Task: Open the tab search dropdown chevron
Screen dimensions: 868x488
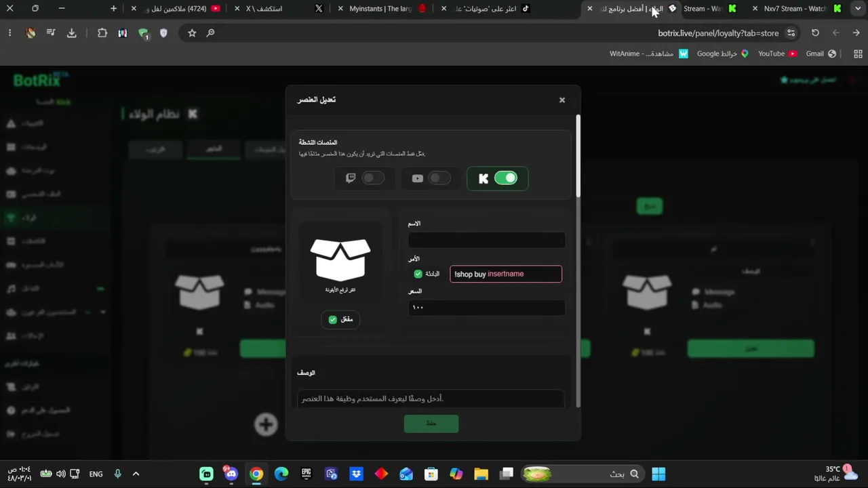Action: [858, 9]
